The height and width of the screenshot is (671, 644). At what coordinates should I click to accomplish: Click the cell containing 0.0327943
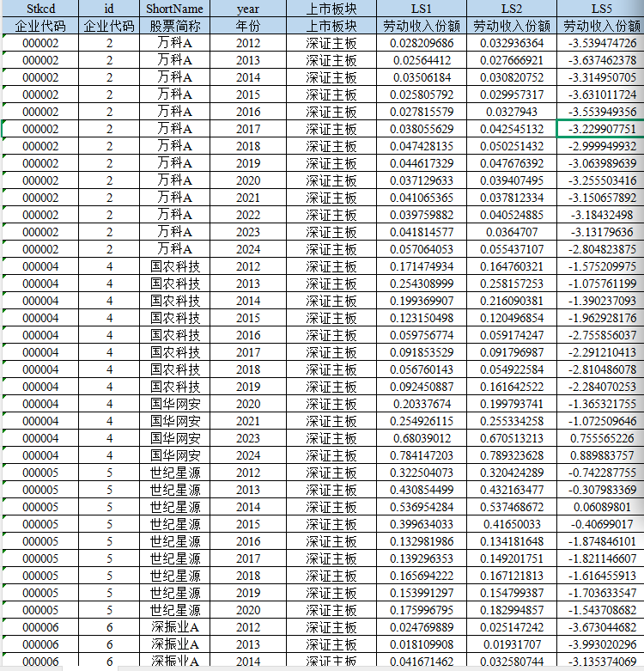tap(511, 112)
